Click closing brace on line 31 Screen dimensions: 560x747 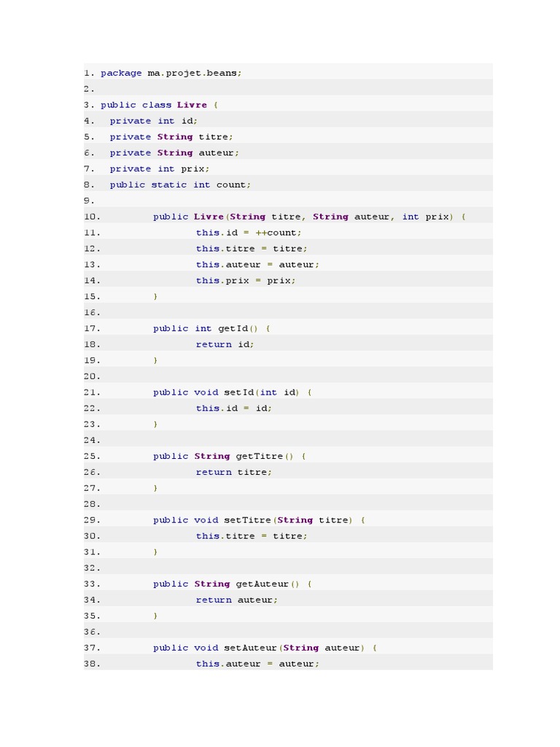155,552
